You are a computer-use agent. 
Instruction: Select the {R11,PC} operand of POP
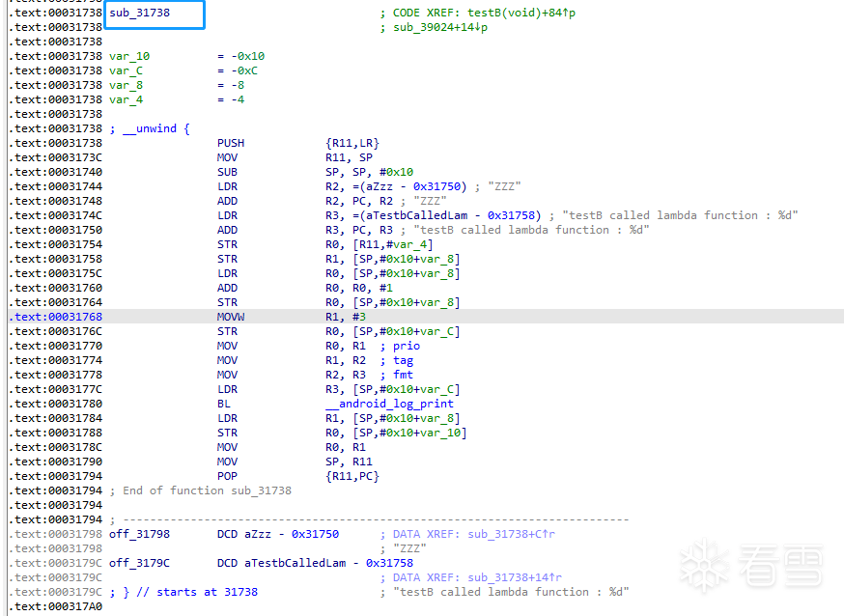[352, 477]
